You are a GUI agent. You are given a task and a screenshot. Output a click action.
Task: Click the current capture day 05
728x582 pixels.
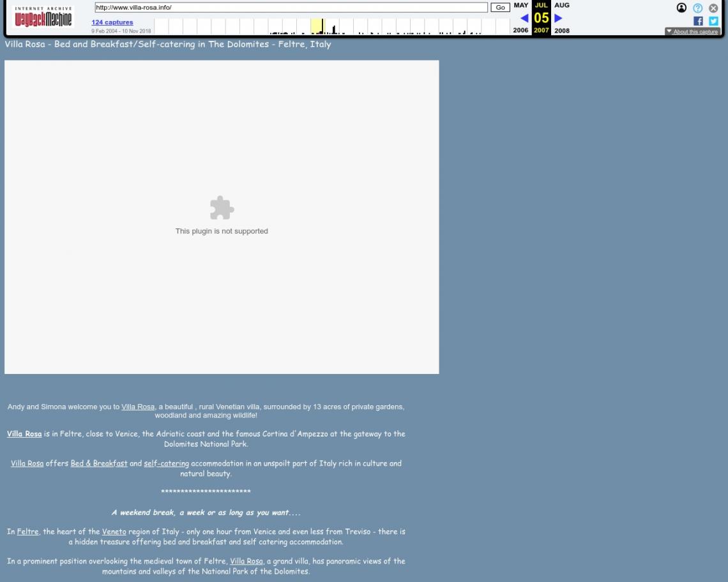click(542, 18)
